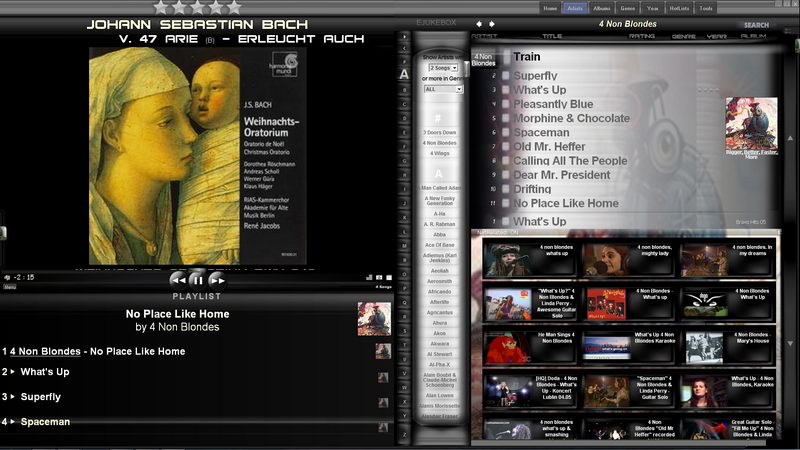Select 4 Wings in artist list
800x450 pixels.
click(439, 154)
